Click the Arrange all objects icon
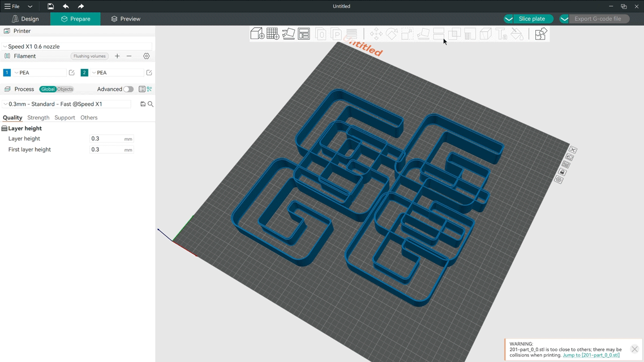 (x=304, y=34)
